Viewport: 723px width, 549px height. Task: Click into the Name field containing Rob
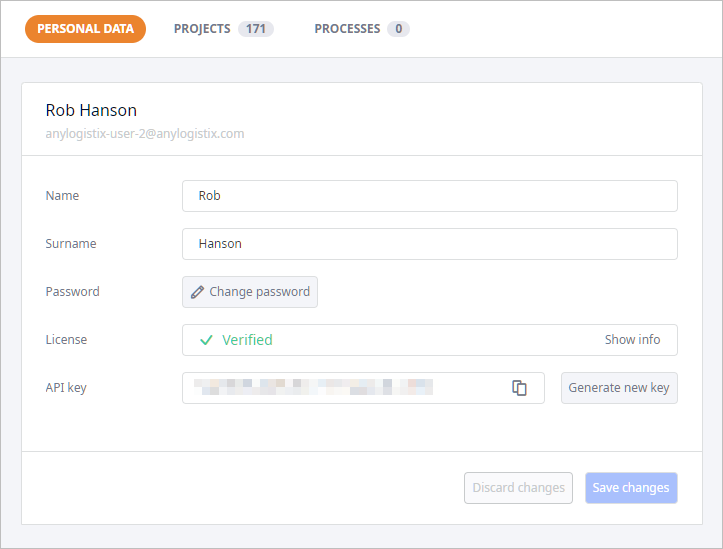click(x=430, y=196)
